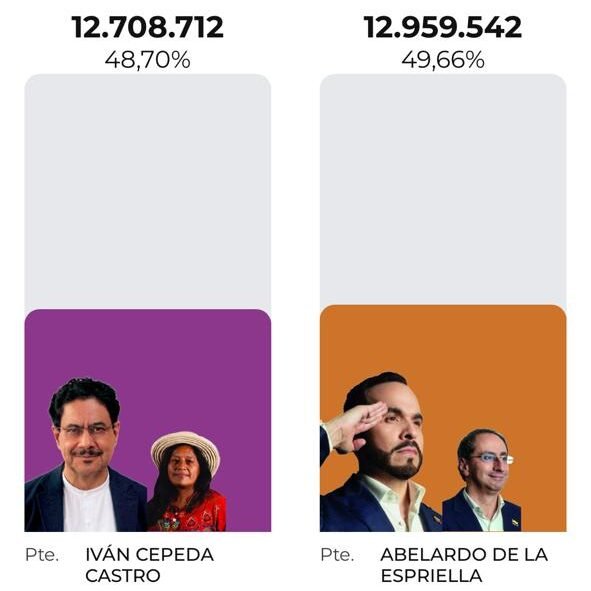Screen dimensions: 591x591
Task: Click the purple results bar fill
Action: (147, 420)
